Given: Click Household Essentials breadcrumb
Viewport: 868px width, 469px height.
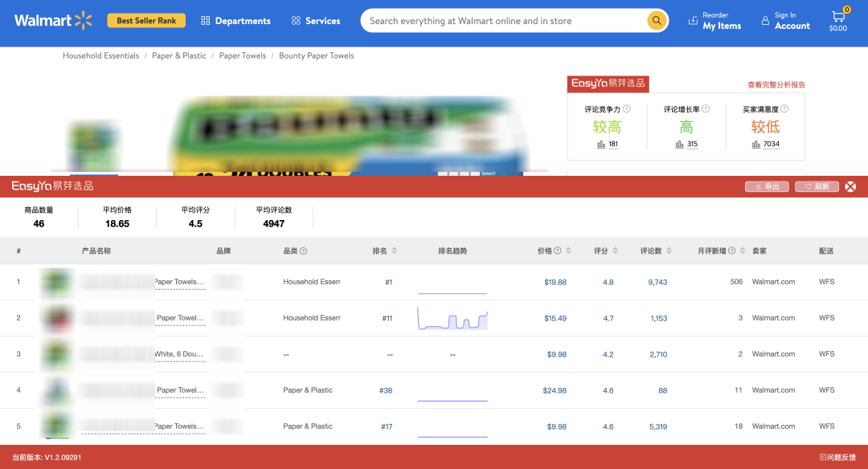Looking at the screenshot, I should (x=100, y=55).
